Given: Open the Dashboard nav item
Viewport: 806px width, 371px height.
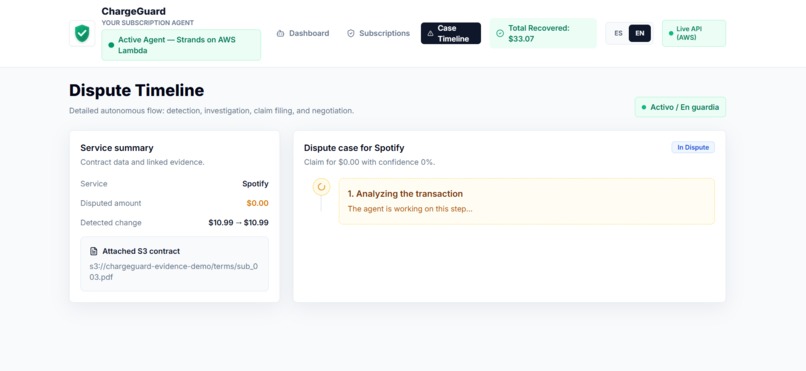Looking at the screenshot, I should coord(303,33).
